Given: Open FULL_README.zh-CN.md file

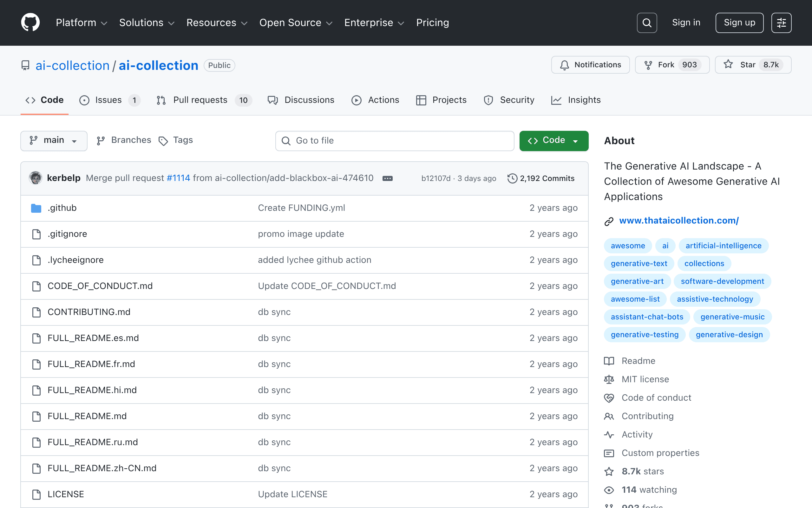Looking at the screenshot, I should click(102, 468).
